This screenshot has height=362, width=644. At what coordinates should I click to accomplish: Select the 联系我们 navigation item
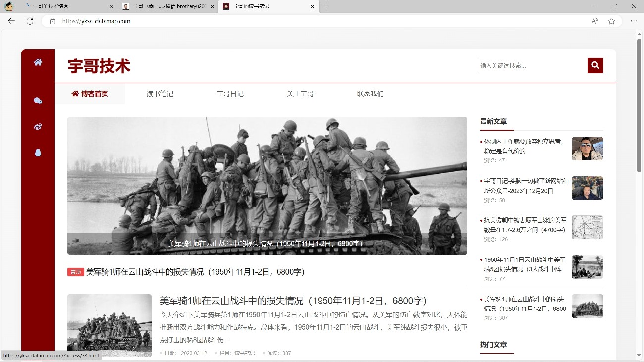pos(370,94)
